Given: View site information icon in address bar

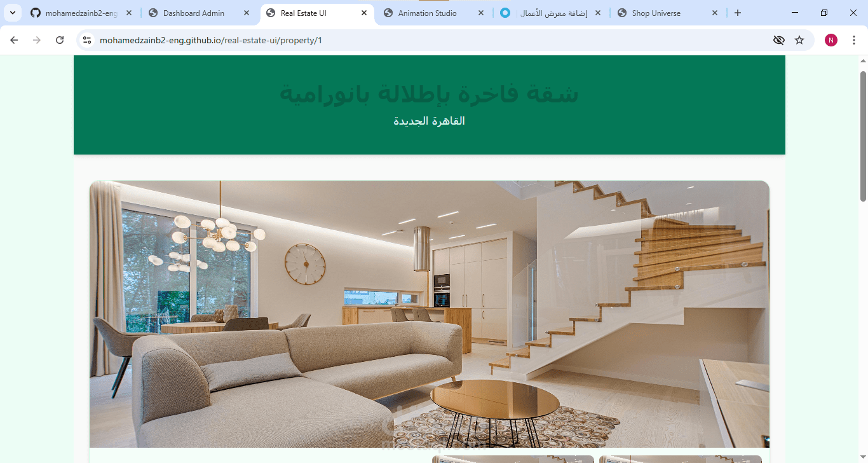Looking at the screenshot, I should pos(88,40).
